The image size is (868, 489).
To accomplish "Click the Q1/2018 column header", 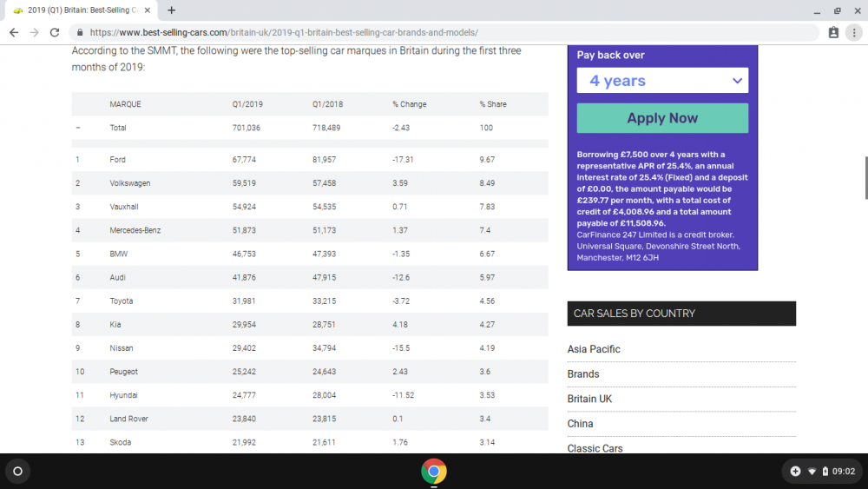I will [x=327, y=104].
